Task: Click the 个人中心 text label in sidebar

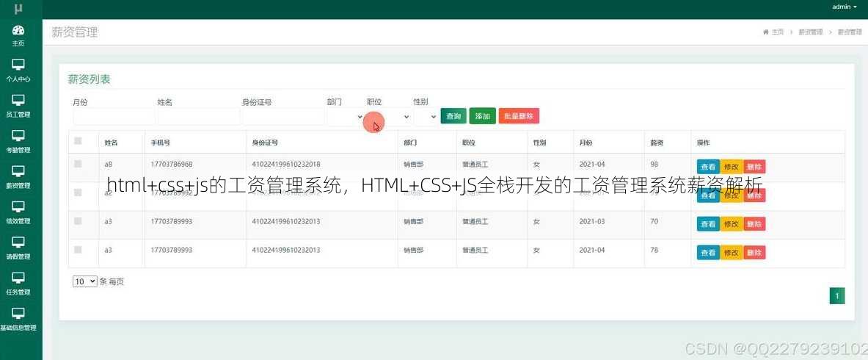Action: pyautogui.click(x=18, y=79)
